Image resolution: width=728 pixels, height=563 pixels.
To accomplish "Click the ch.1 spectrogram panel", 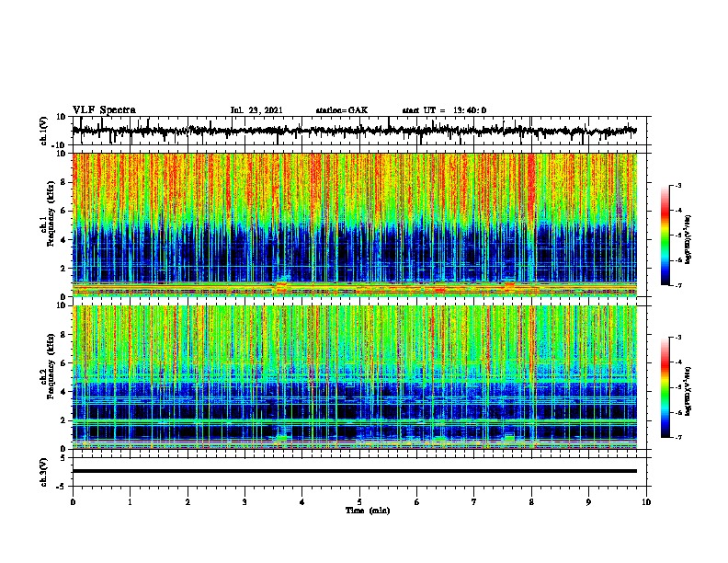I will 355,224.
